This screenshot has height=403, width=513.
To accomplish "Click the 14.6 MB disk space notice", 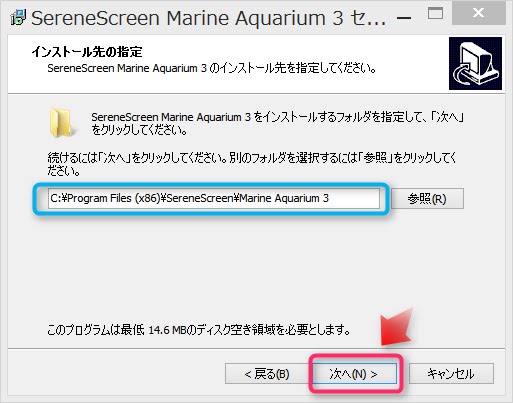I will coord(199,330).
